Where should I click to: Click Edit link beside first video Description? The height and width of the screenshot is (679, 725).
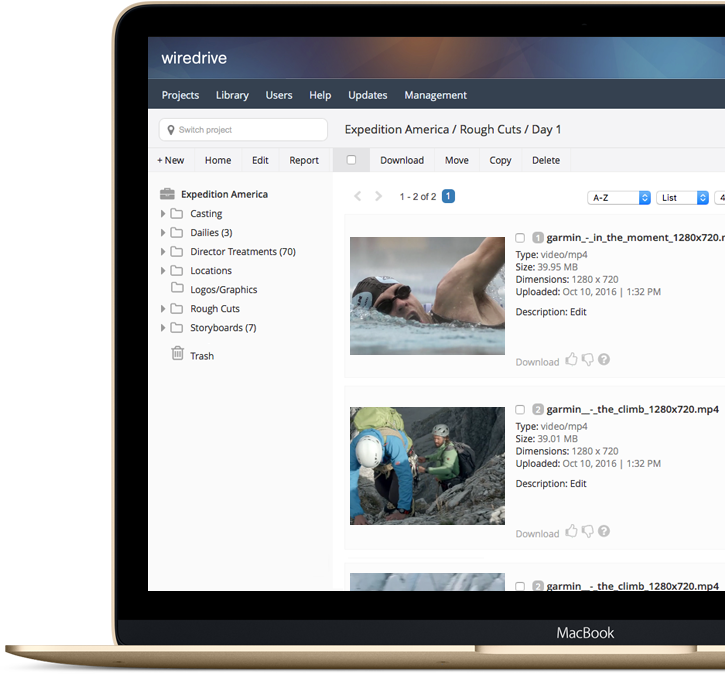point(578,312)
